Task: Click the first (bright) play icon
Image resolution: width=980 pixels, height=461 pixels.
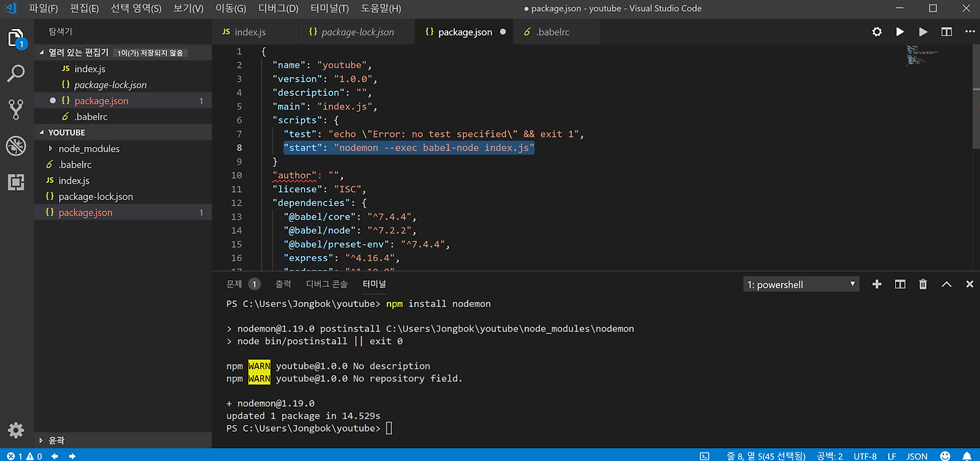Action: [x=900, y=32]
